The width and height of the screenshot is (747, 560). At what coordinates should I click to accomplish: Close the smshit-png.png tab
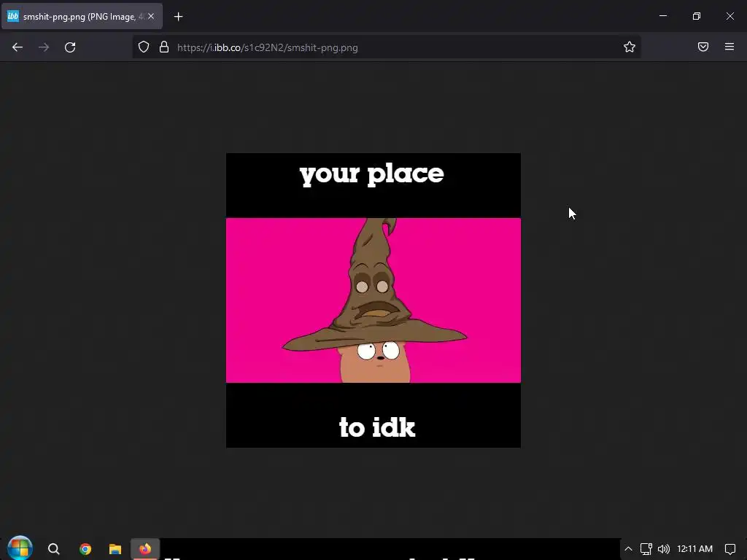151,16
